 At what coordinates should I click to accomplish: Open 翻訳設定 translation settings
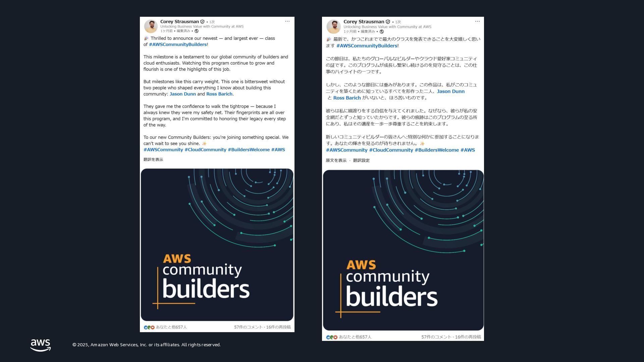coord(361,161)
